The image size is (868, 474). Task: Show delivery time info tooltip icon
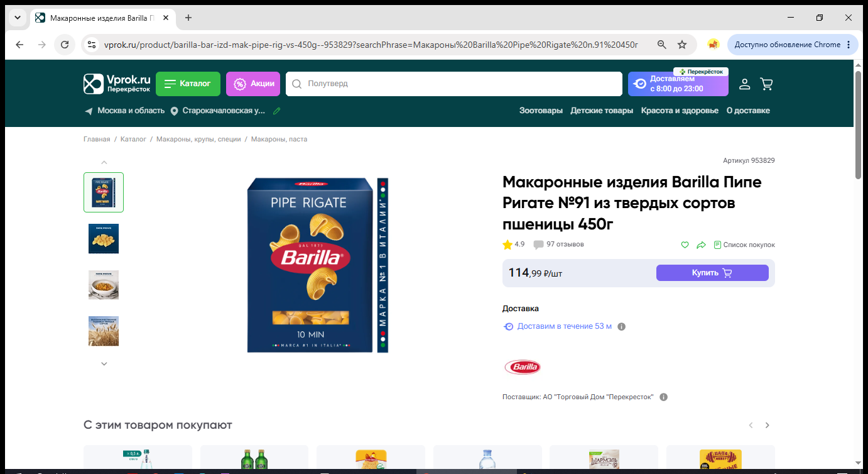coord(622,327)
